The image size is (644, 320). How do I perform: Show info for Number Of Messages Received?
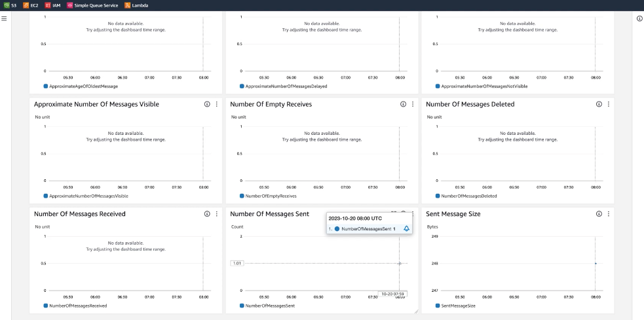207,214
